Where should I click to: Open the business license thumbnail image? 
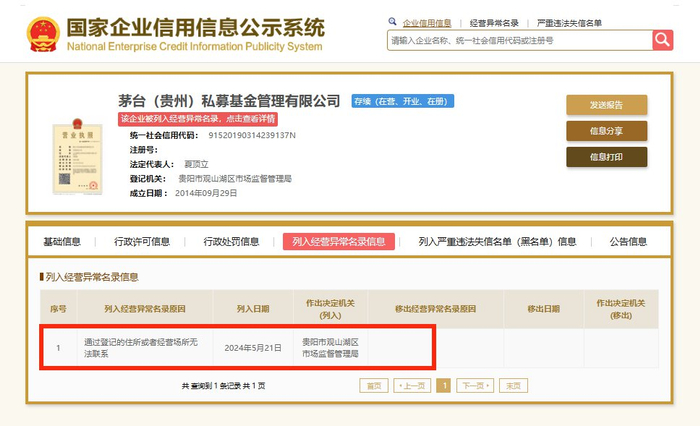[x=77, y=156]
